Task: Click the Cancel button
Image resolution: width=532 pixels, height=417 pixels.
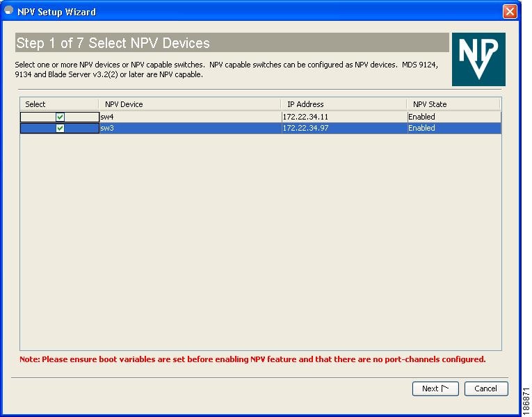Action: pyautogui.click(x=486, y=389)
